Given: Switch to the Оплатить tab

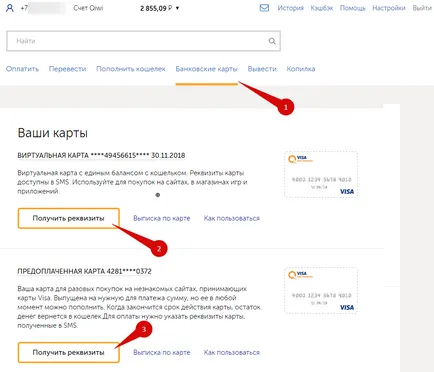Looking at the screenshot, I should point(22,69).
